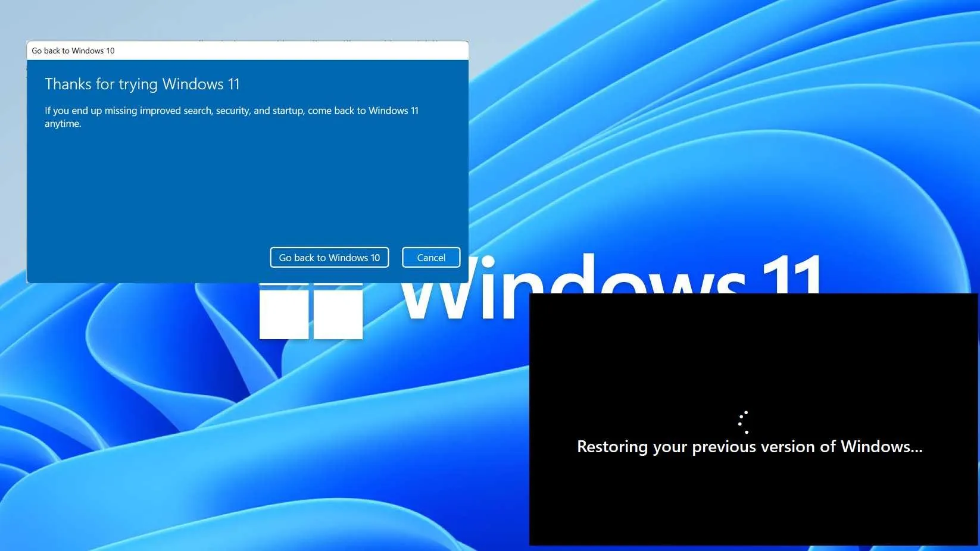The image size is (980, 551).
Task: Click the improved search description text
Action: (232, 117)
